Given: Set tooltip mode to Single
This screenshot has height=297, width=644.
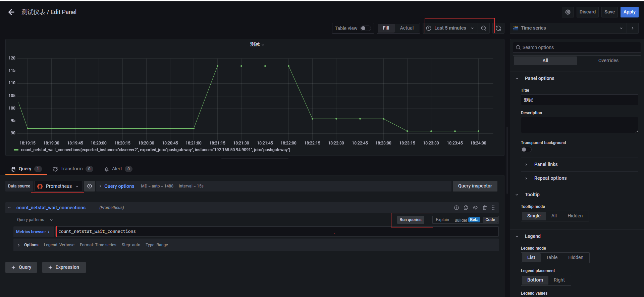Looking at the screenshot, I should 534,216.
